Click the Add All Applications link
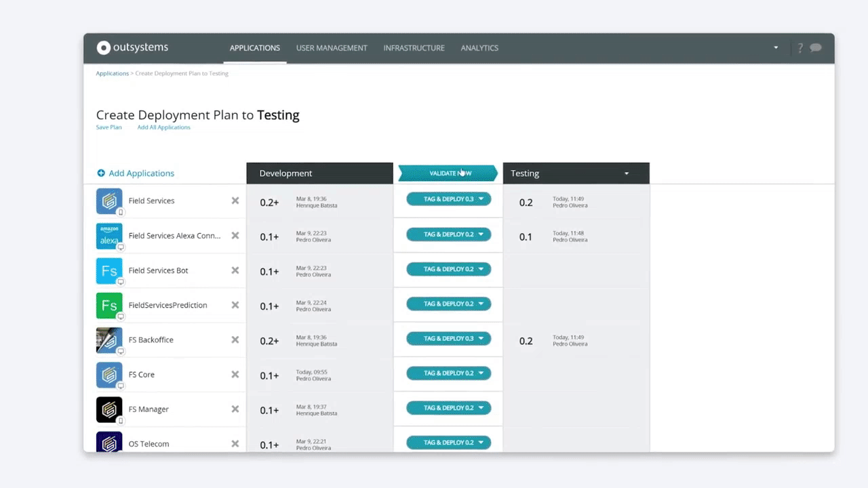The width and height of the screenshot is (868, 488). [163, 127]
